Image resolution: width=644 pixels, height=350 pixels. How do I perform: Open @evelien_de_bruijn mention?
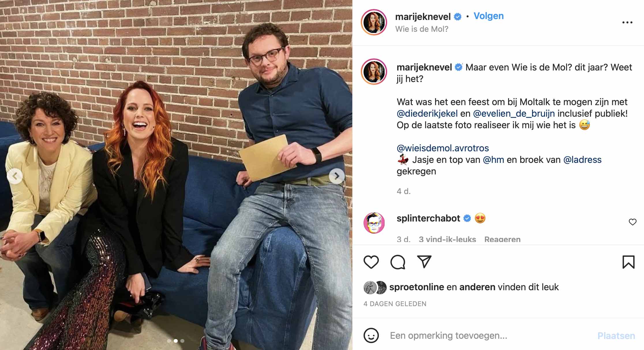pyautogui.click(x=514, y=113)
